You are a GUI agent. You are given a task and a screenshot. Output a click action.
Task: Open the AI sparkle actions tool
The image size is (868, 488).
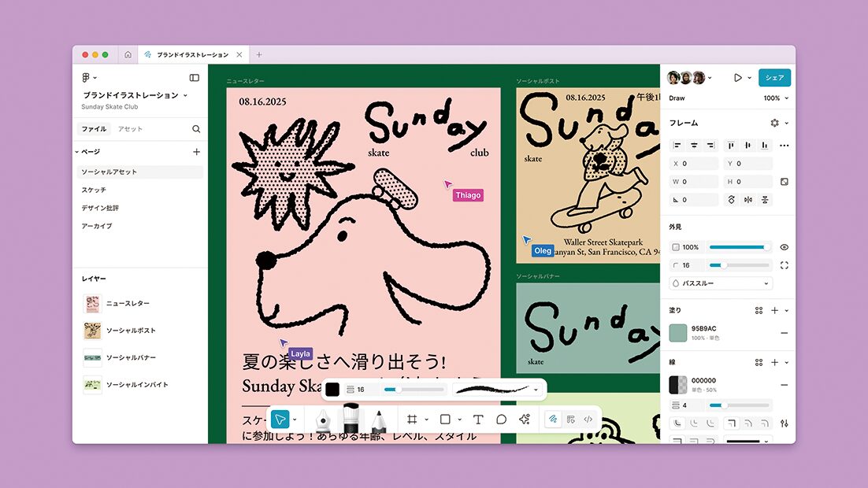(525, 420)
